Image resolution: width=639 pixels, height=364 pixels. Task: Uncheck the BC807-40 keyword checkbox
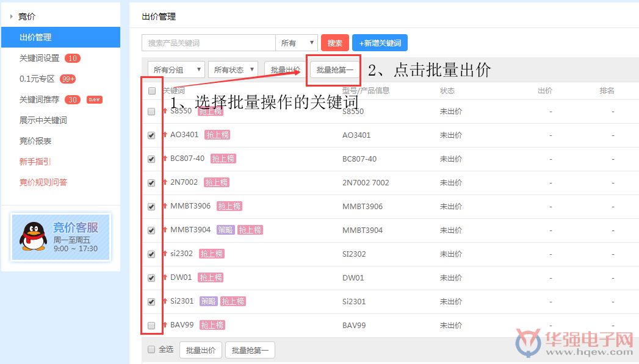(x=151, y=159)
